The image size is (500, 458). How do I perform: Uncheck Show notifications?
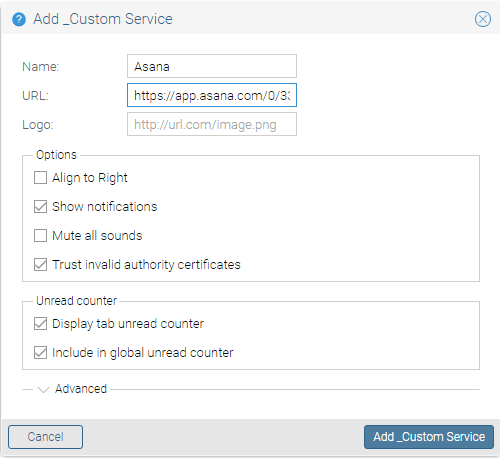tap(40, 207)
